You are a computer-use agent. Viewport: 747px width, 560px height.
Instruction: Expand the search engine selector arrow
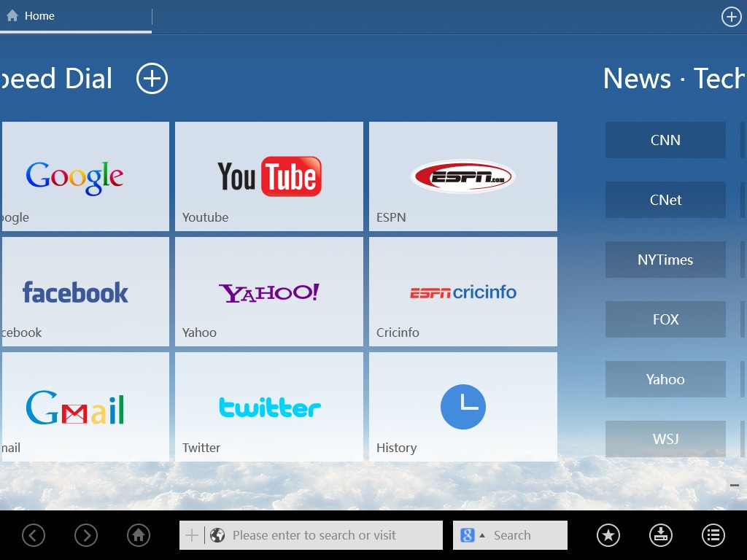tap(482, 535)
